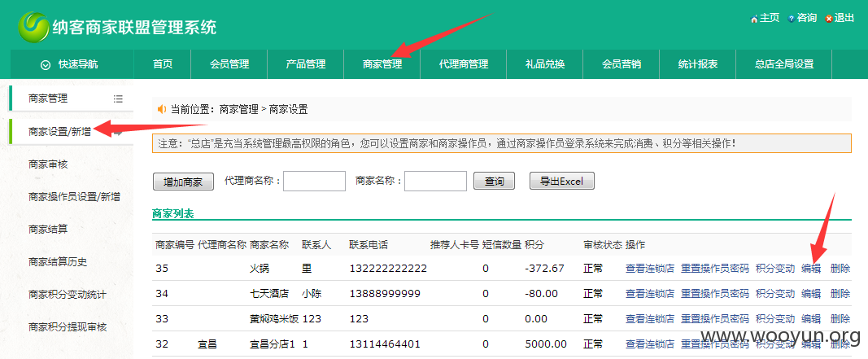Click 重置操作员密码 for 黄焖鸡米饭
Viewport: 868px width, 359px height.
(x=715, y=318)
